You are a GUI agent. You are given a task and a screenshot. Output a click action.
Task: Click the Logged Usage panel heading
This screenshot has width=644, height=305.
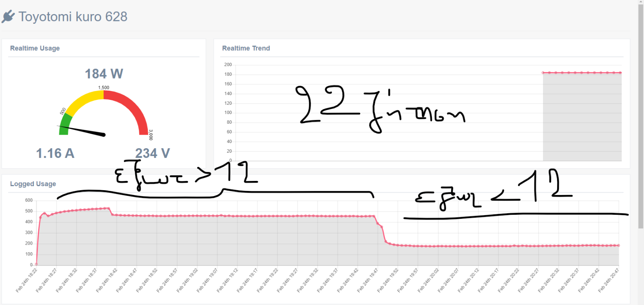coord(33,184)
